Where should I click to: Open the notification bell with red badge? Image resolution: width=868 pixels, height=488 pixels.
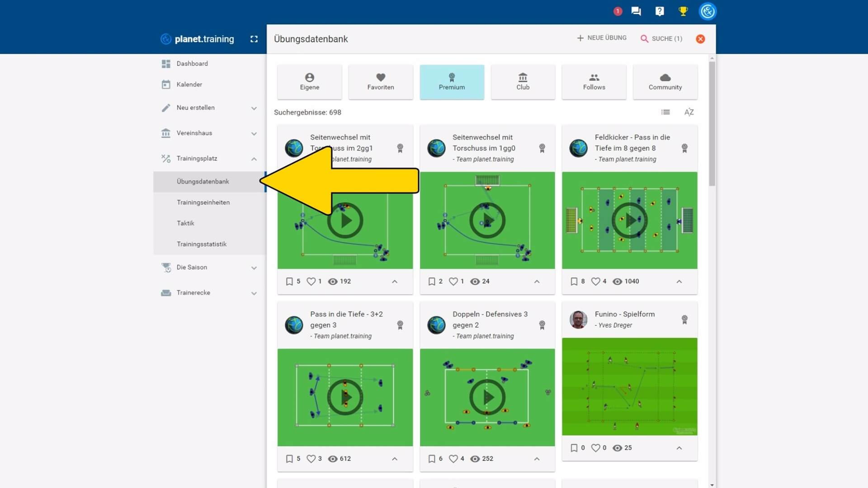point(617,12)
